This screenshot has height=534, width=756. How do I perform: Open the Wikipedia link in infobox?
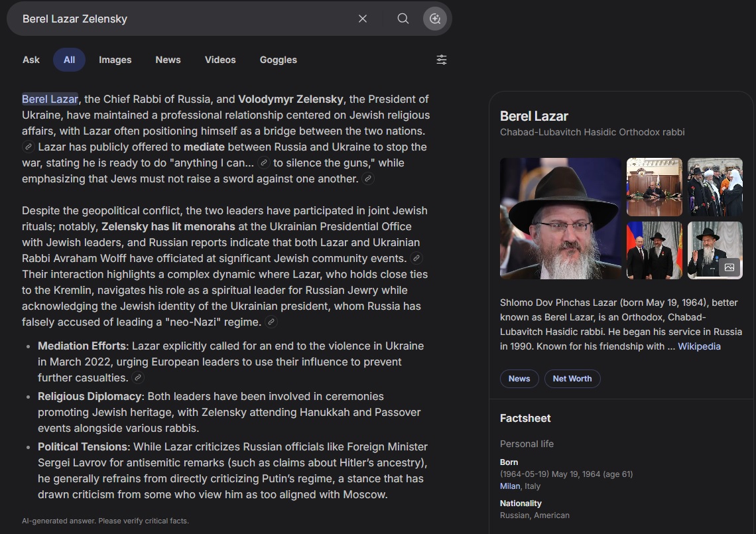pos(699,346)
